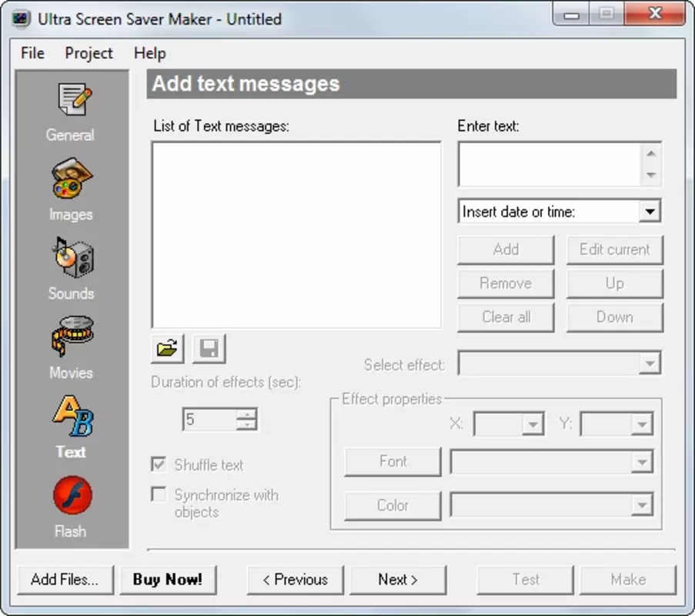
Task: Click the app icon in title bar
Action: point(21,19)
